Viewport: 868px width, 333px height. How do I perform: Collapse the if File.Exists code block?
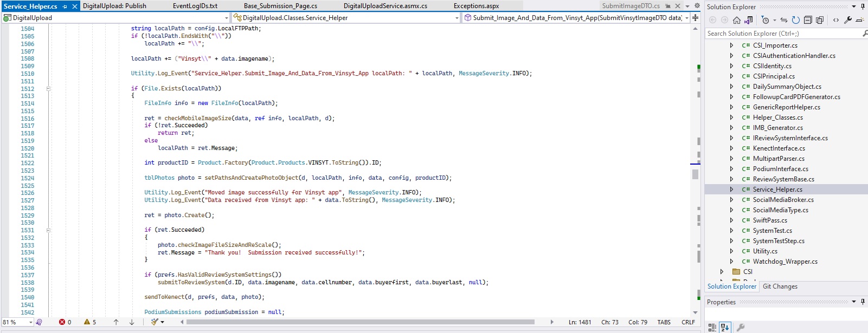(x=48, y=88)
